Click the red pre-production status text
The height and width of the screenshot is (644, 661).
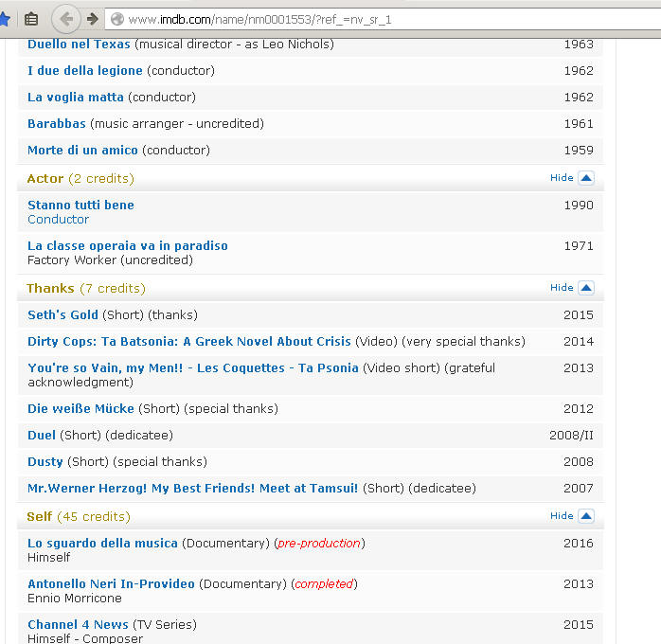coord(319,544)
